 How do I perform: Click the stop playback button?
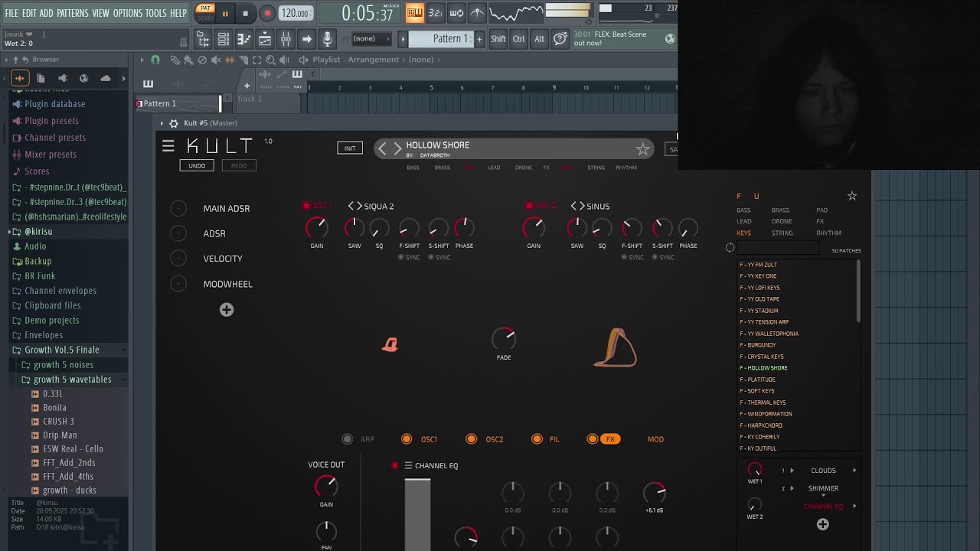pyautogui.click(x=245, y=13)
